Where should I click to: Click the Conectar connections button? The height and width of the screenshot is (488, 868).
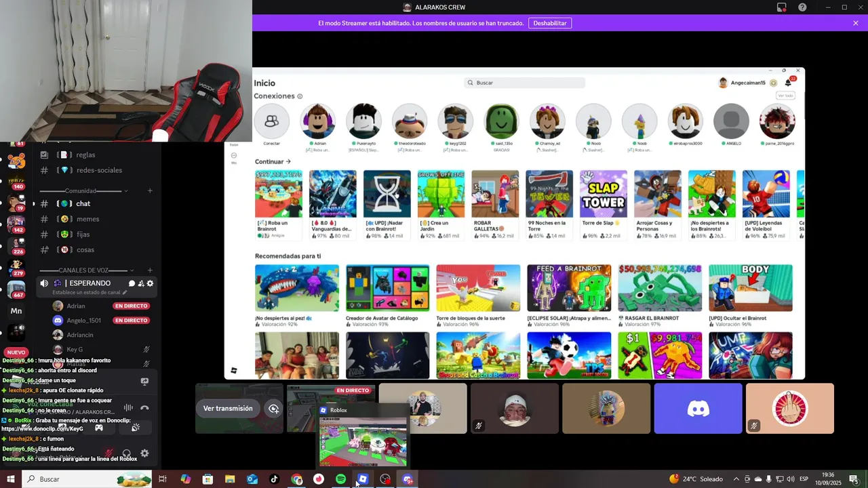click(271, 122)
